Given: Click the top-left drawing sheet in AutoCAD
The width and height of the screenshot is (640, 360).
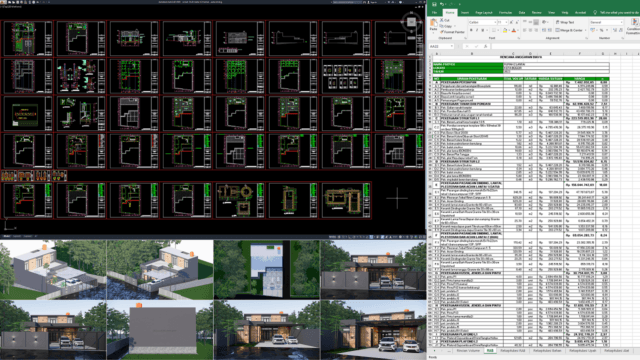Looking at the screenshot, I should pyautogui.click(x=28, y=38).
